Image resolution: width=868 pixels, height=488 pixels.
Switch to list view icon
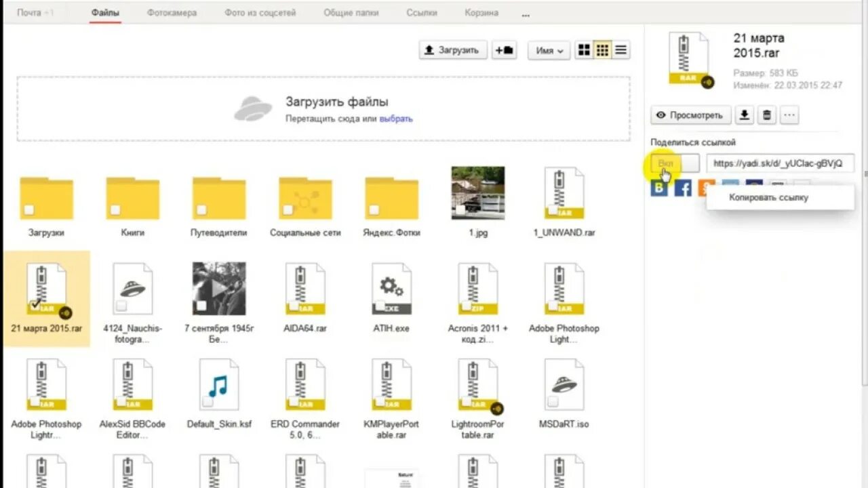[x=620, y=50]
